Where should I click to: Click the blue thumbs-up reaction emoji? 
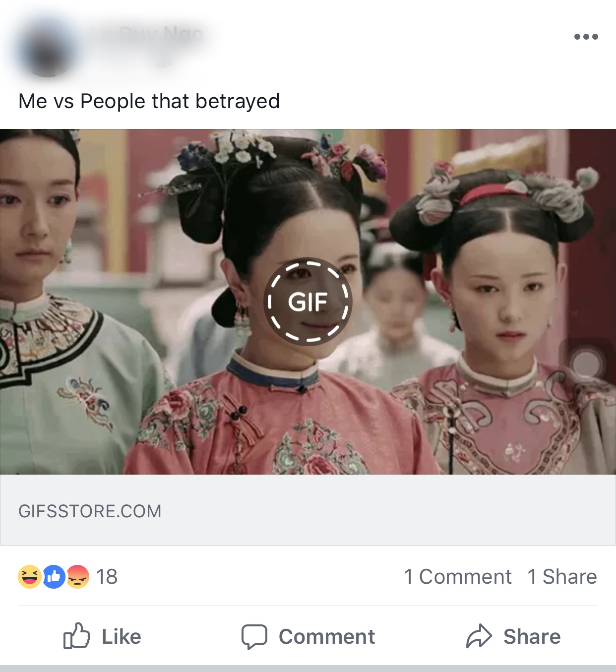click(x=54, y=577)
